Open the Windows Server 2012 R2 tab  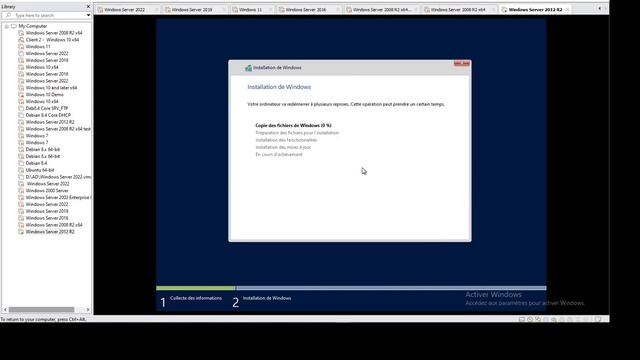pyautogui.click(x=535, y=9)
